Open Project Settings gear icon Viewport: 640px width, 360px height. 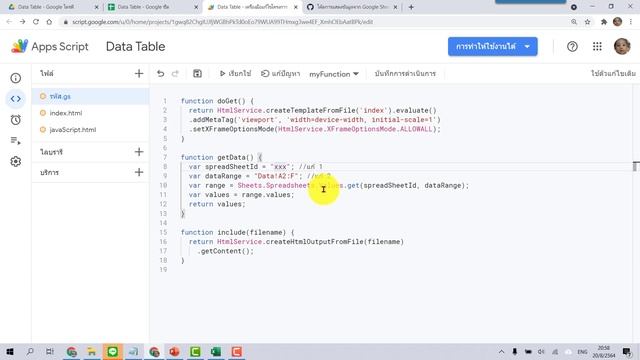[x=16, y=162]
